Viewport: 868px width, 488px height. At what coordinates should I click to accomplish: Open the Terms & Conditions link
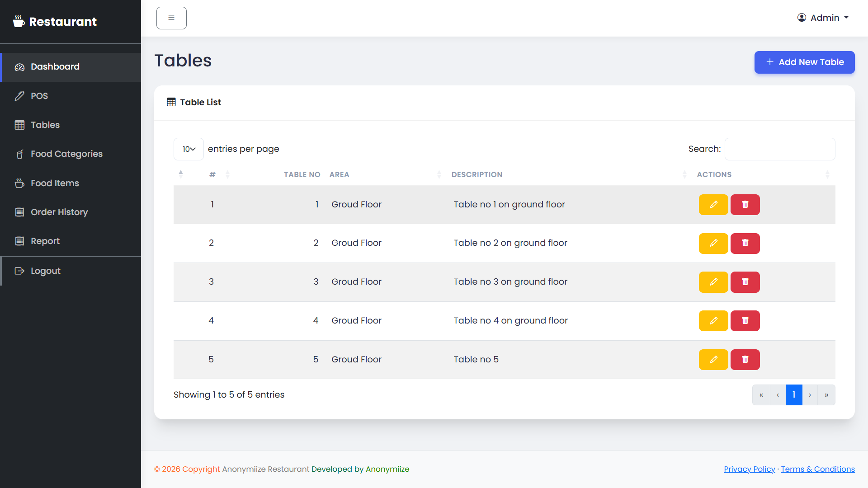coord(818,469)
